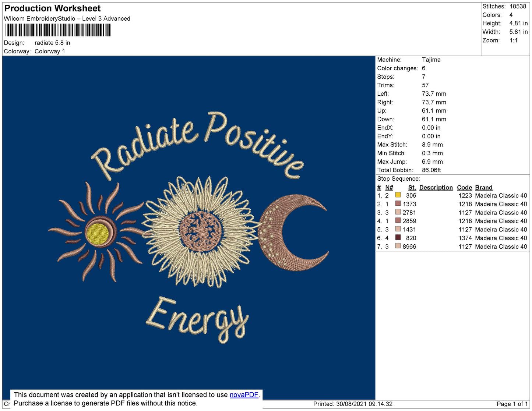Click the Zoom value 1:1

[514, 40]
